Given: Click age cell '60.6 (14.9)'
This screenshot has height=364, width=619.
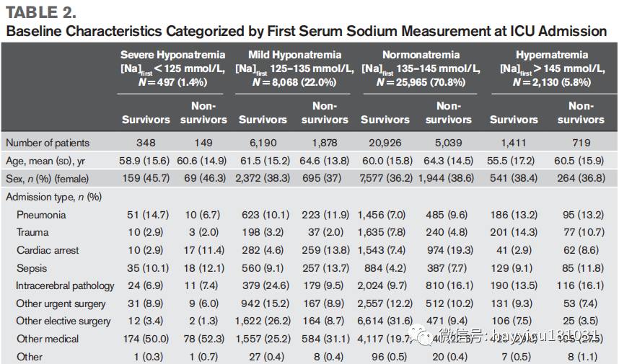Looking at the screenshot, I should click(202, 161).
